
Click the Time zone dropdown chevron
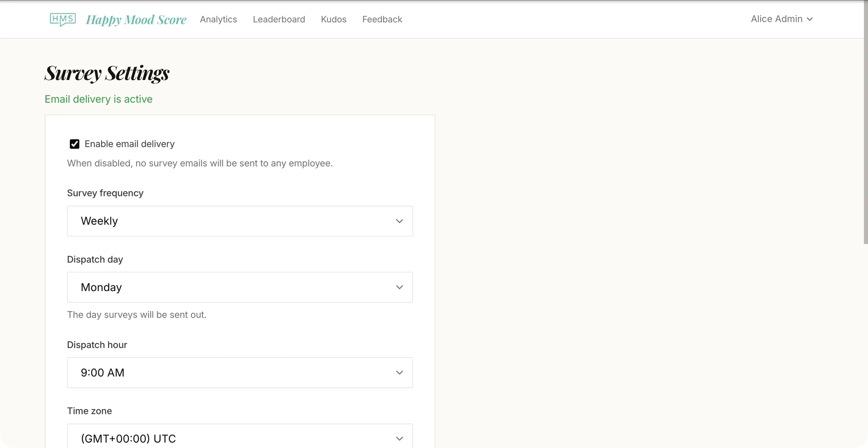399,438
